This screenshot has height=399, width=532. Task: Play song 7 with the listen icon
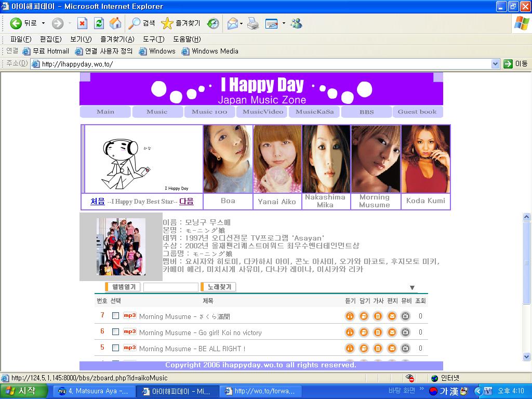[350, 316]
